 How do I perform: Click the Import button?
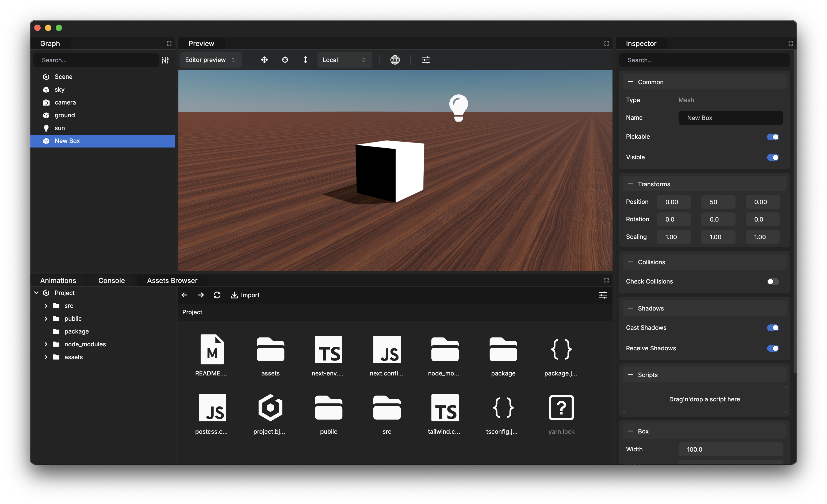pyautogui.click(x=245, y=295)
